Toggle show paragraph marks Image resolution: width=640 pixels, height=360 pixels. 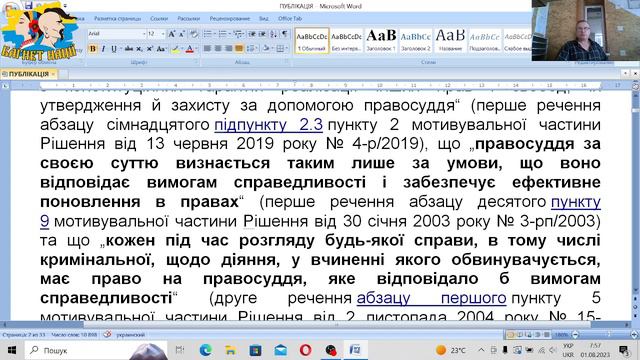point(284,34)
